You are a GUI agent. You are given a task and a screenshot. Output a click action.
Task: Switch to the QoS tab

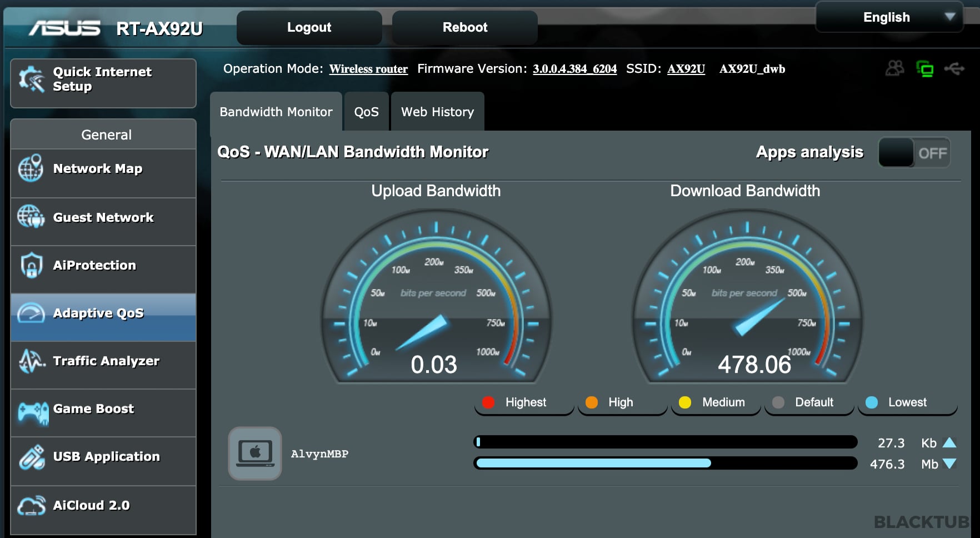(x=367, y=112)
